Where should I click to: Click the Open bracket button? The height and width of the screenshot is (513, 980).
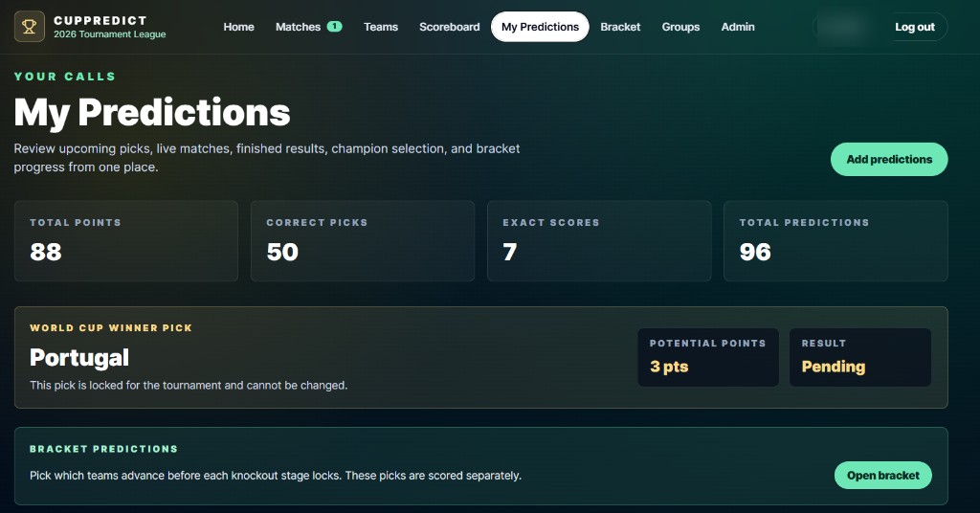coord(882,476)
